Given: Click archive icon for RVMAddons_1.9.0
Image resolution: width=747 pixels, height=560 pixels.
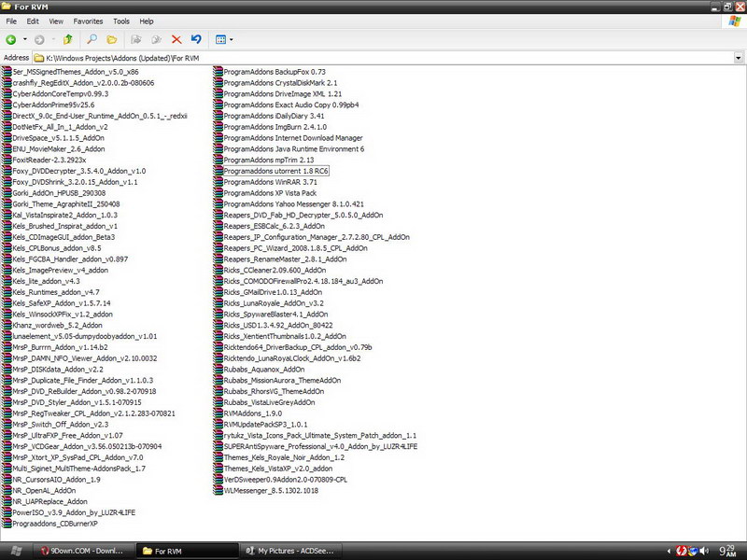Looking at the screenshot, I should [x=218, y=413].
